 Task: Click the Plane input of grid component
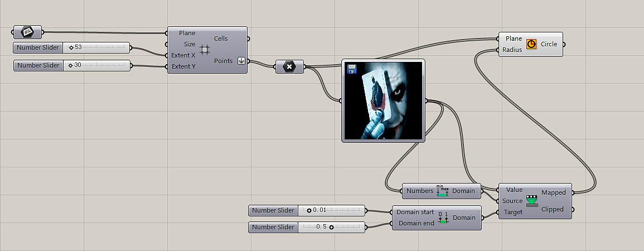(x=187, y=33)
